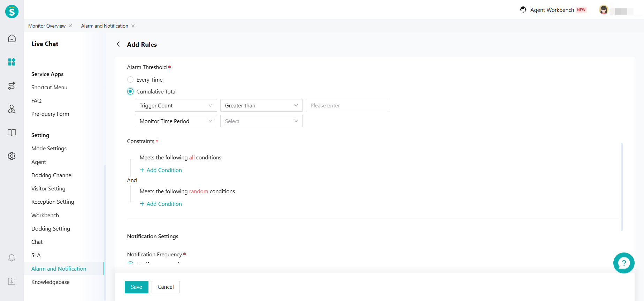Screen dimensions: 644x301
Task: Click the Cancel button
Action: coord(166,287)
